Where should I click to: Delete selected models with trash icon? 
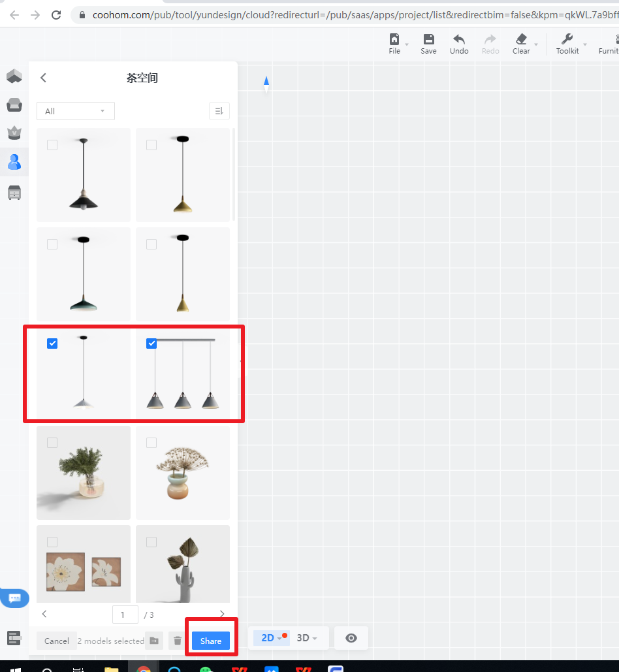click(177, 641)
